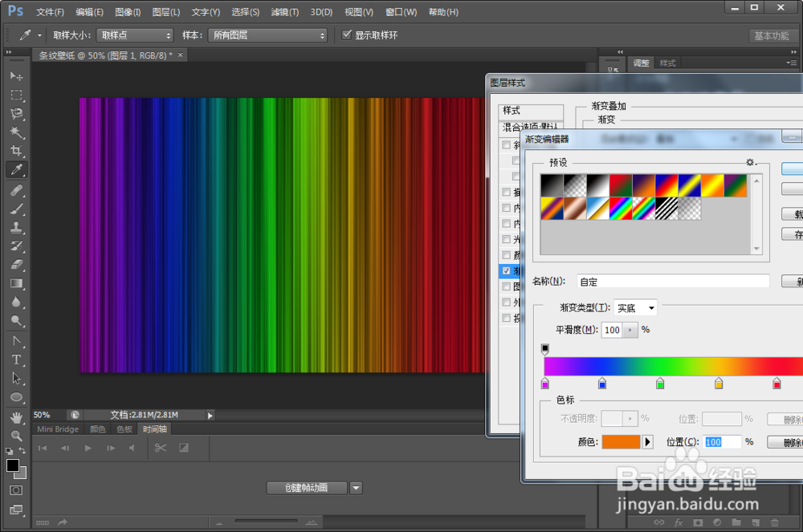Select the Lasso tool

coord(16,114)
